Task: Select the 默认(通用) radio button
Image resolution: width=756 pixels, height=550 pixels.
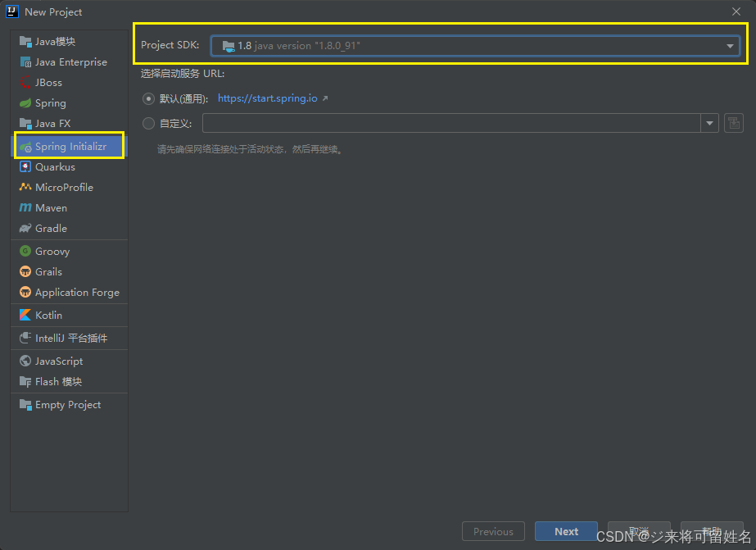Action: point(148,99)
